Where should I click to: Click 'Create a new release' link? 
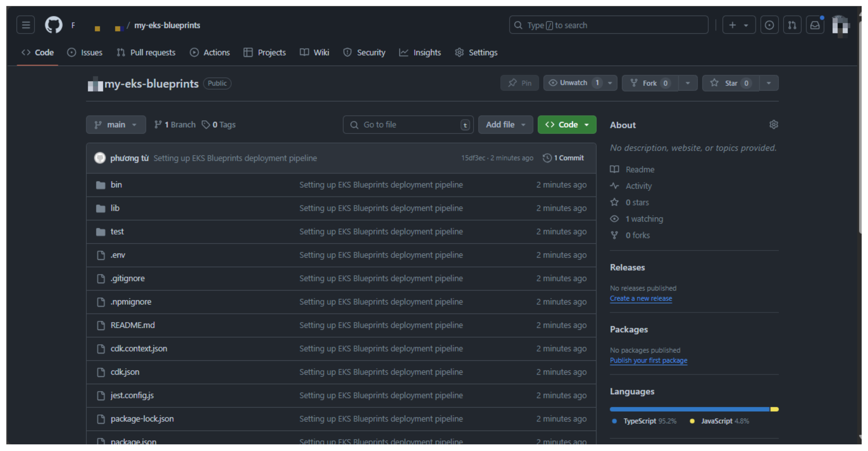(x=641, y=299)
